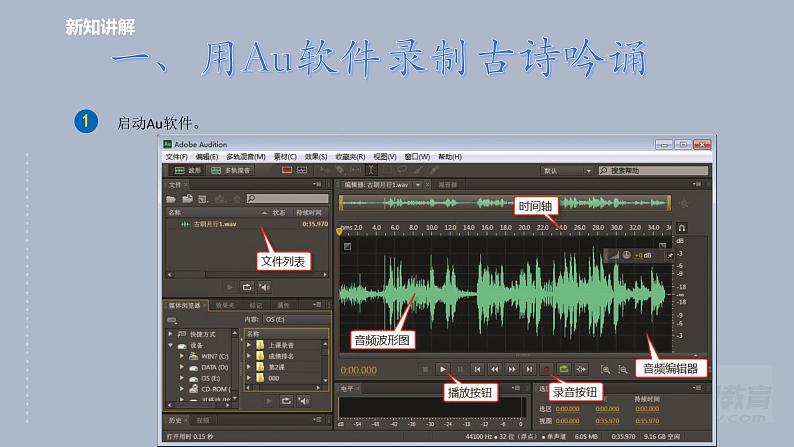Screen dimensions: 794x447
Task: Open the 文件(F) menu
Action: (x=176, y=157)
